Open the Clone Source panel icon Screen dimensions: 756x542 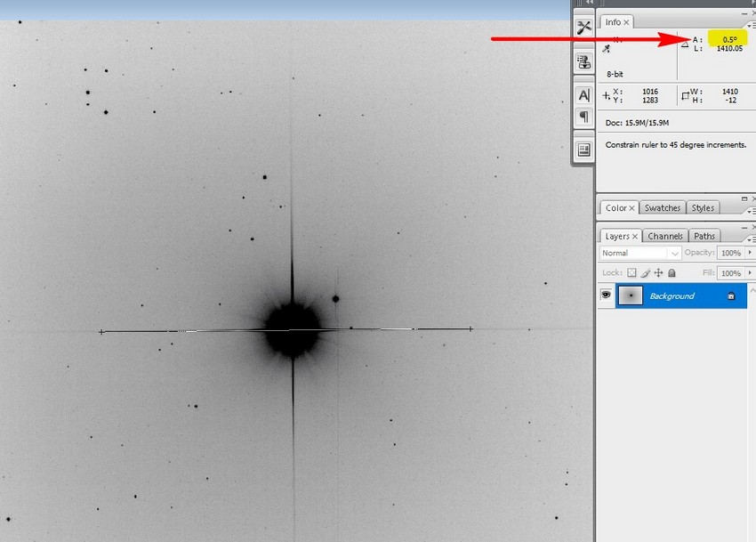pyautogui.click(x=583, y=61)
